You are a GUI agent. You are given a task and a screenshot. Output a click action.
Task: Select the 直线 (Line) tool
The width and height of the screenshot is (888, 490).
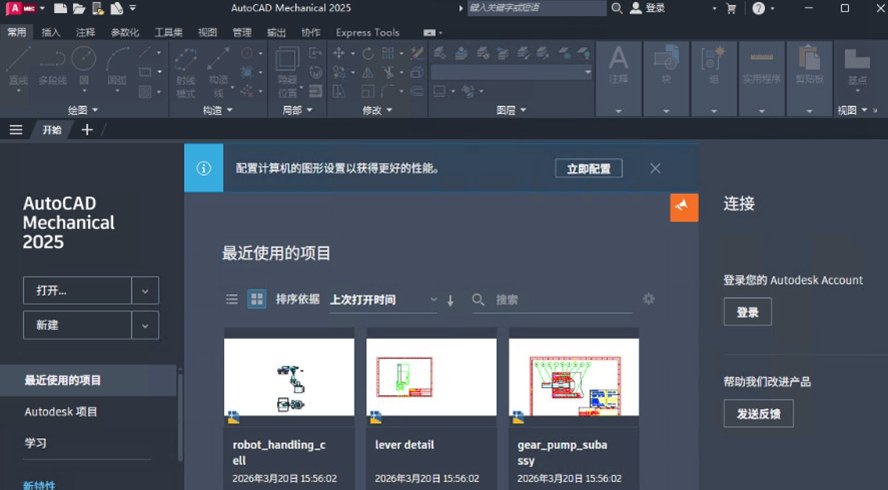pos(18,66)
